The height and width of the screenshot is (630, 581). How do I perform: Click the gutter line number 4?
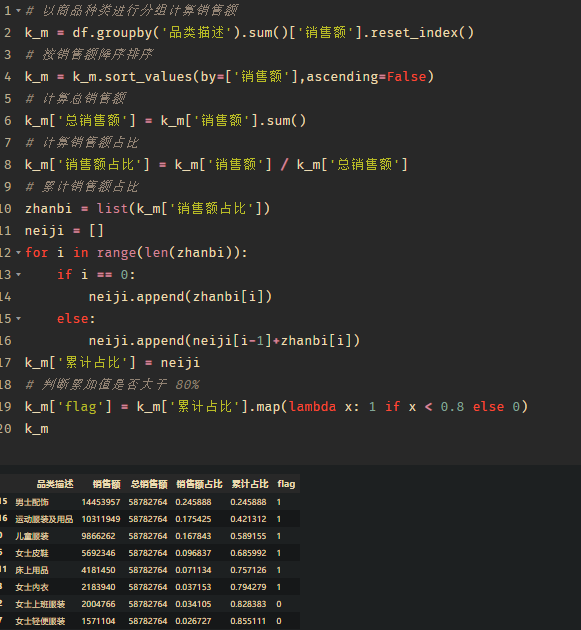click(x=8, y=77)
